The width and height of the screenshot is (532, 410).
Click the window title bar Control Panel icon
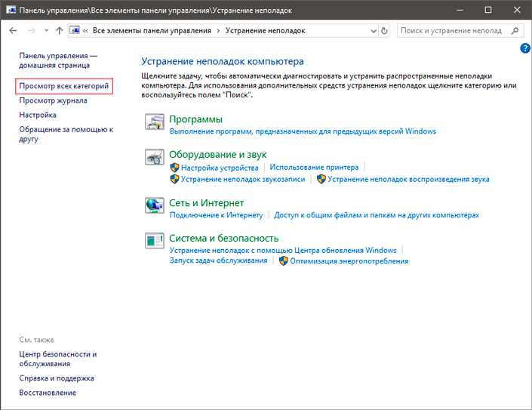[11, 10]
